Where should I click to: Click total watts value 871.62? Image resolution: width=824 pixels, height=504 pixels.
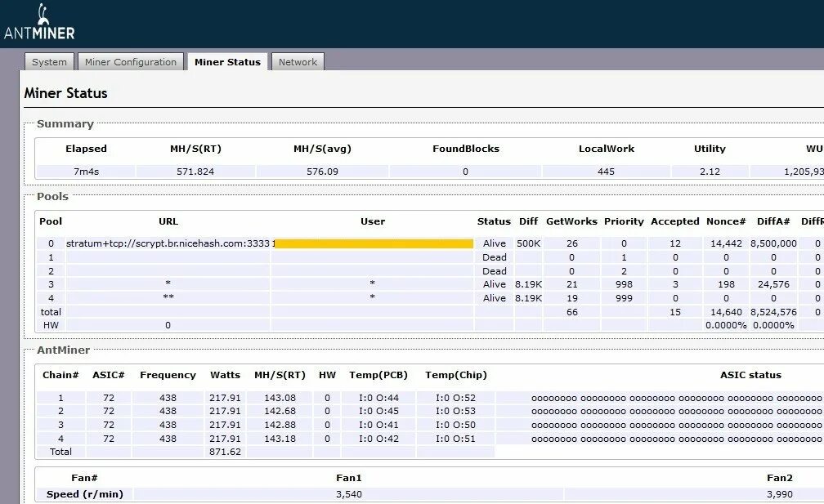click(225, 452)
